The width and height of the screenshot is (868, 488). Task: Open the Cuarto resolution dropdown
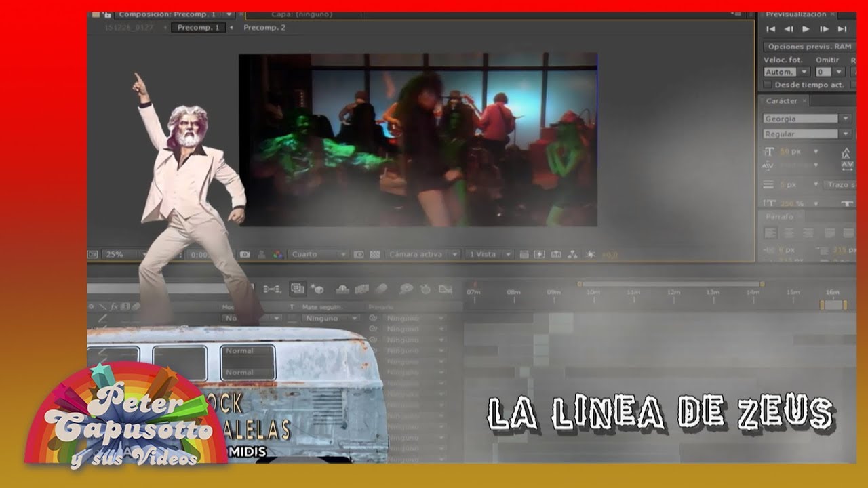point(319,255)
